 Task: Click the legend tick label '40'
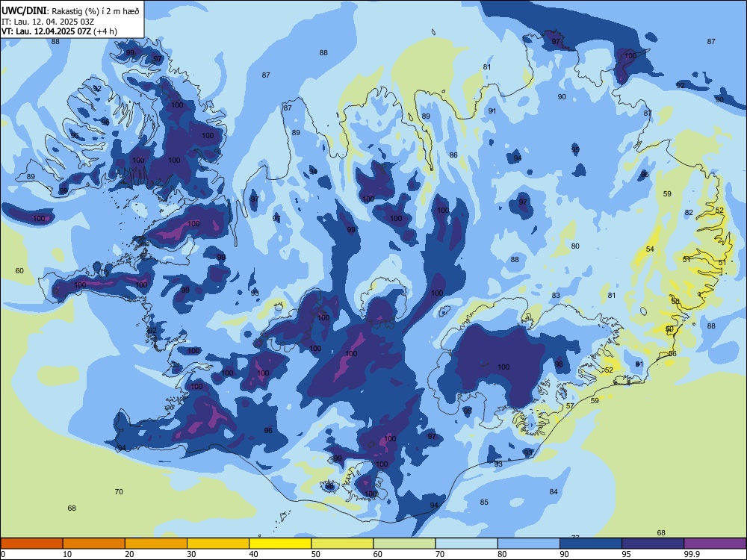click(x=254, y=554)
